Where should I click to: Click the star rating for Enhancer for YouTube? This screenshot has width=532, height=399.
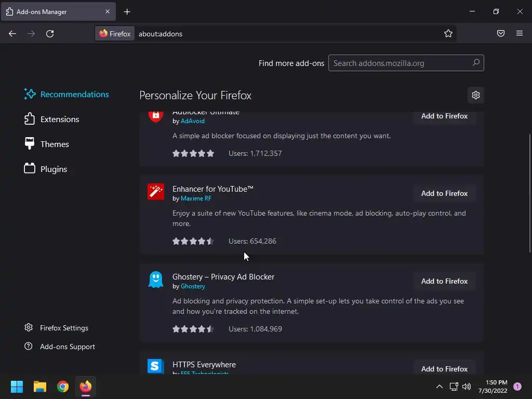click(193, 241)
